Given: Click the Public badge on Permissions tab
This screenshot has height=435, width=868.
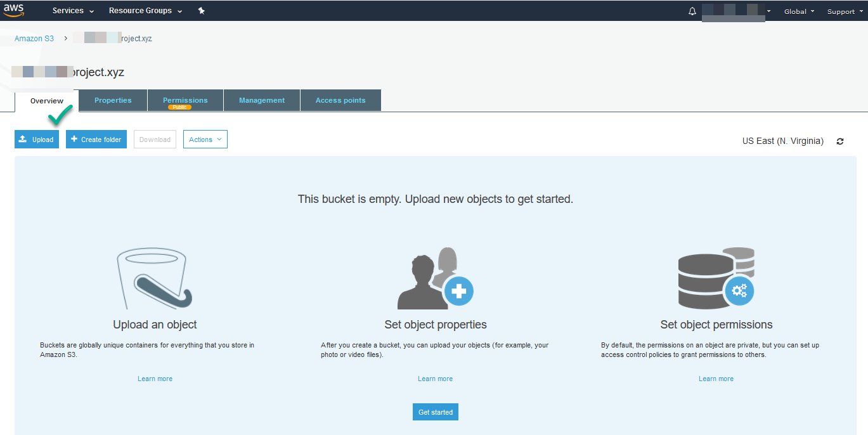Looking at the screenshot, I should (x=179, y=107).
